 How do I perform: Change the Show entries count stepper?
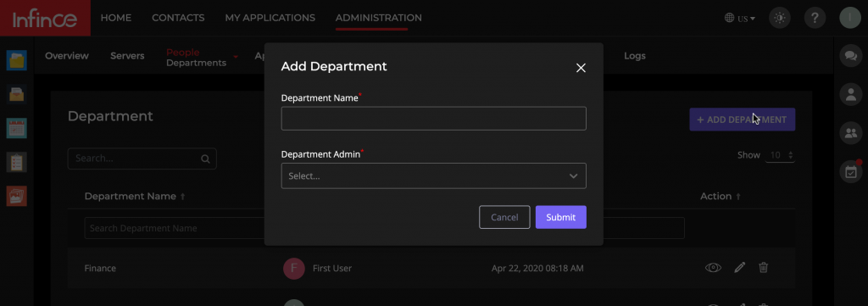click(x=780, y=155)
